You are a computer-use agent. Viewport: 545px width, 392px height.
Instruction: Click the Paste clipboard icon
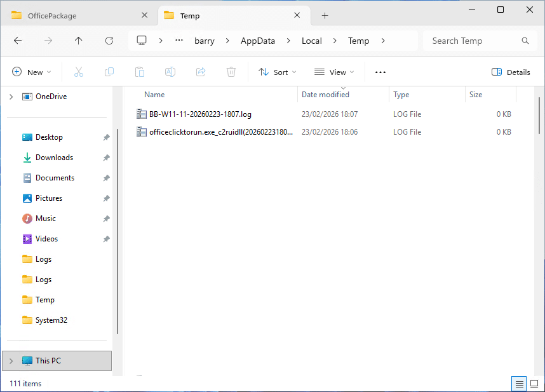pyautogui.click(x=140, y=72)
